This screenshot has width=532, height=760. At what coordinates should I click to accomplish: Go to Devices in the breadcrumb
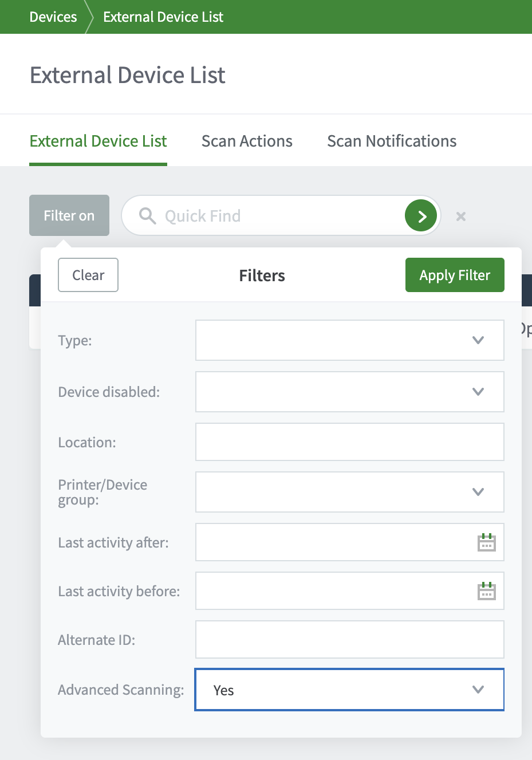coord(53,17)
